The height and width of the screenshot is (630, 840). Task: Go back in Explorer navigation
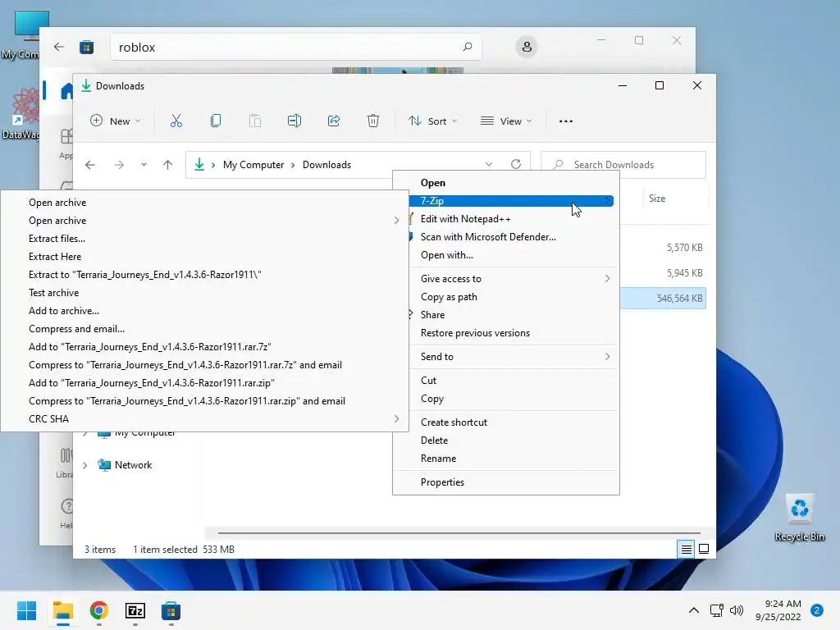90,165
